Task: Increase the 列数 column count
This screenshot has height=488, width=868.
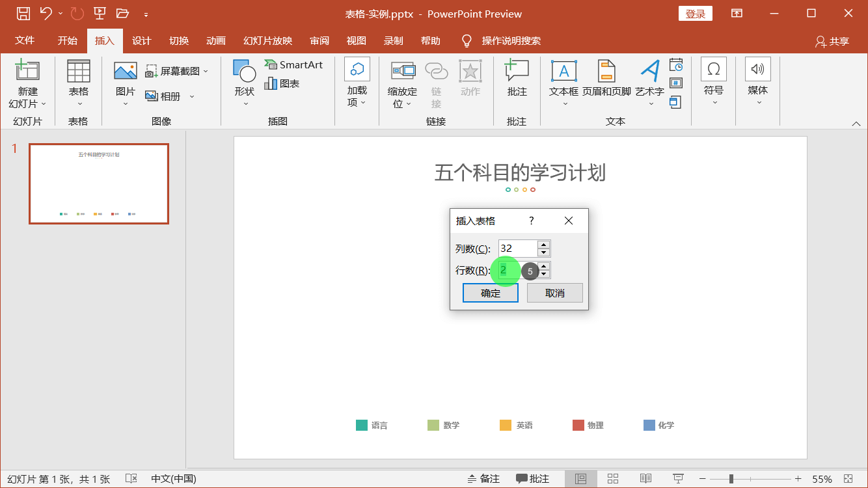Action: pos(544,245)
